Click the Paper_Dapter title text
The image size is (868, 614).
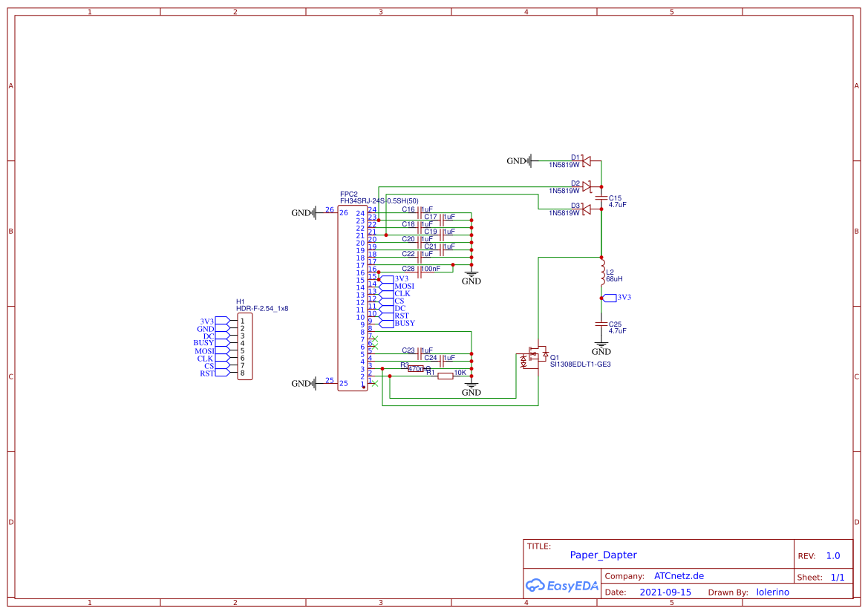pyautogui.click(x=603, y=555)
